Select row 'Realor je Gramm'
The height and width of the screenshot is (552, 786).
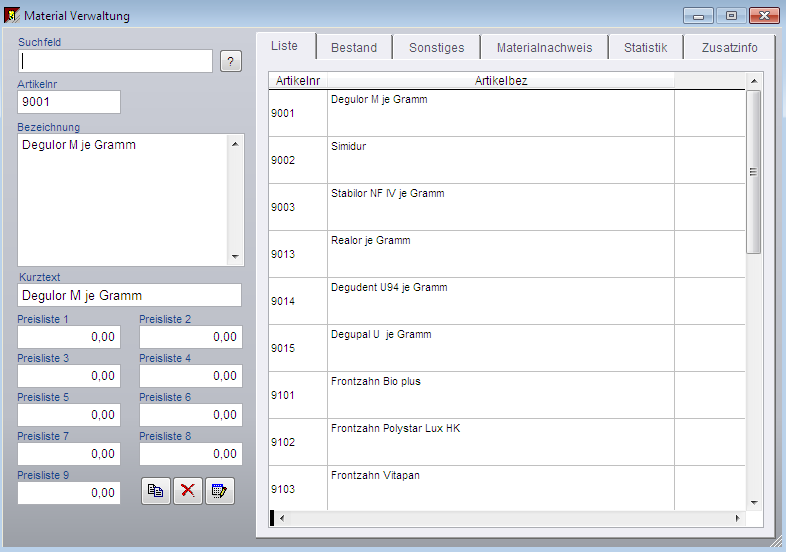click(507, 254)
